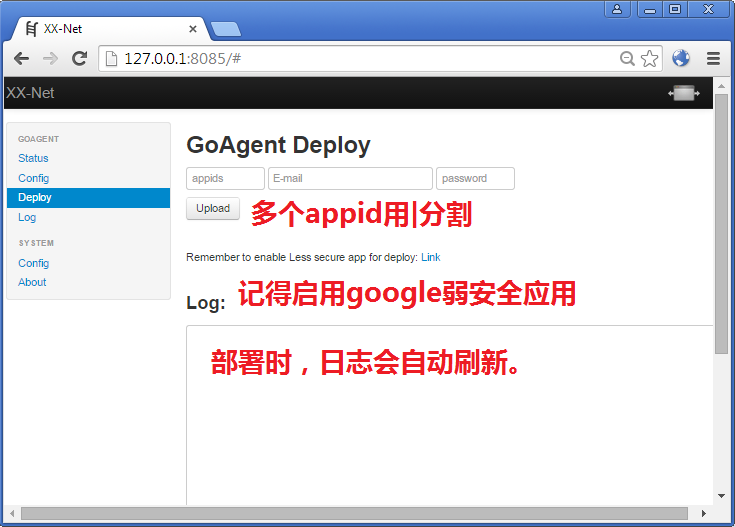
Task: Click the zoom magnifier icon in address bar
Action: tap(627, 59)
